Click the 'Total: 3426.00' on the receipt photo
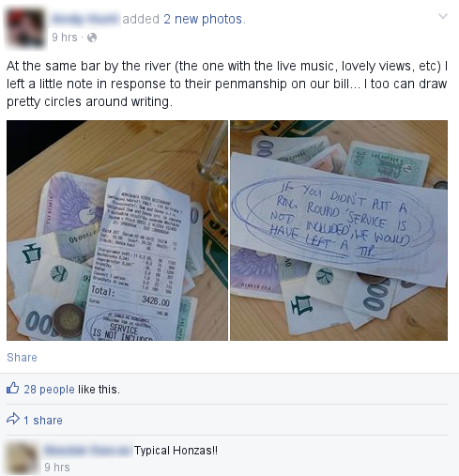The image size is (459, 476). click(130, 297)
